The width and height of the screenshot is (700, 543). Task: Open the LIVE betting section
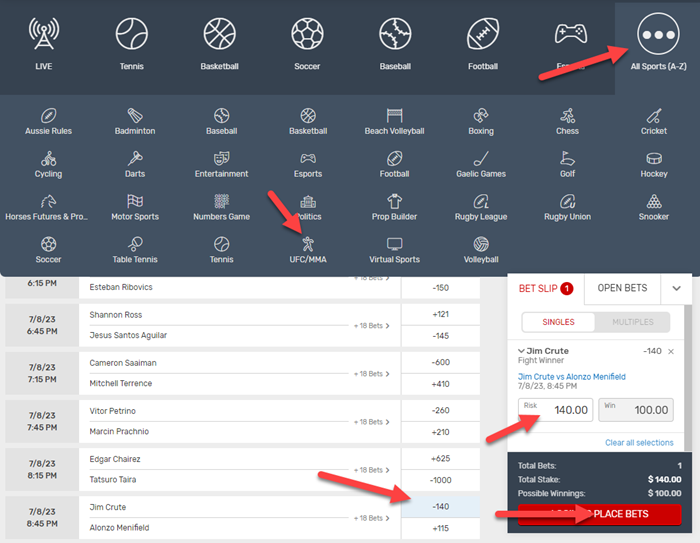click(x=43, y=45)
